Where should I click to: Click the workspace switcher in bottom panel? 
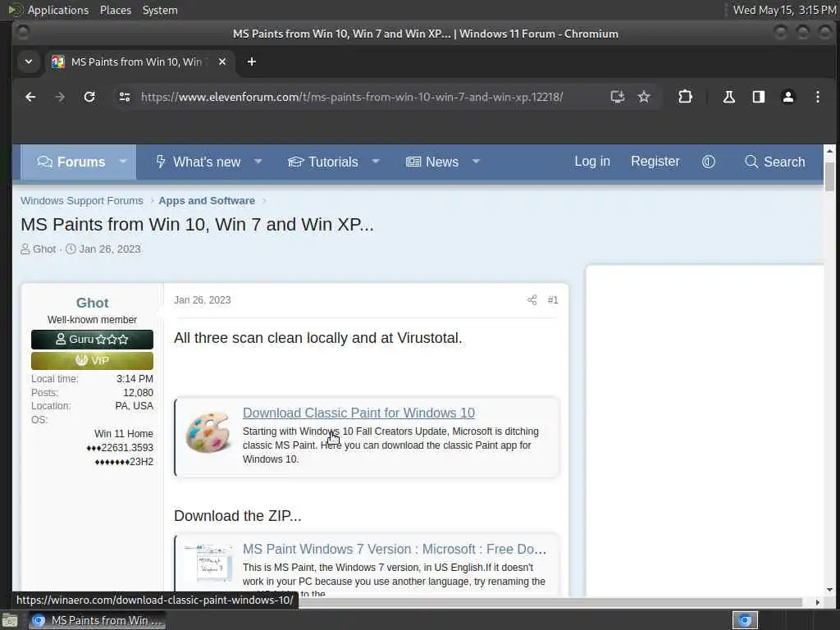(745, 620)
